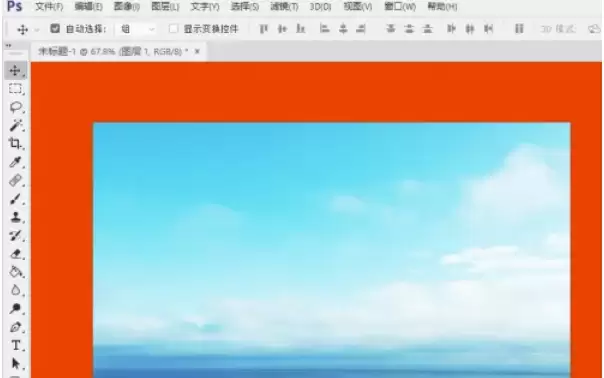Enable the 显示变换控件 checkbox

point(173,29)
